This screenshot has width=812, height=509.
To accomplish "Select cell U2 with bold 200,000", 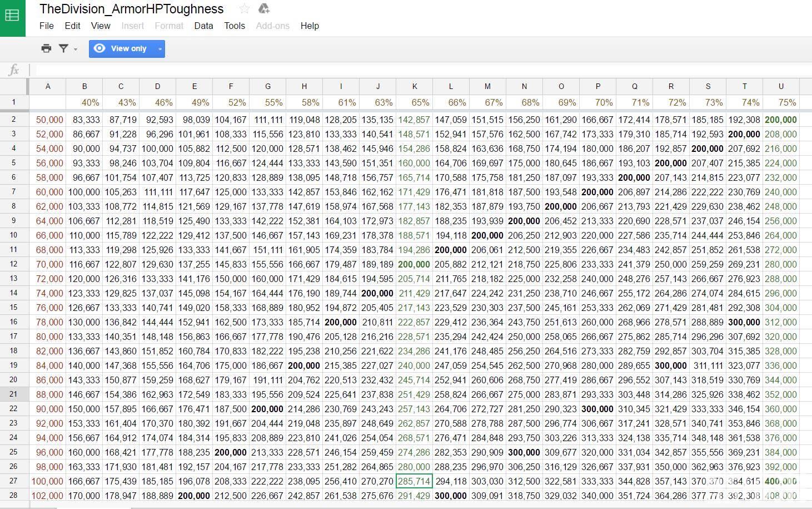I will (x=781, y=120).
